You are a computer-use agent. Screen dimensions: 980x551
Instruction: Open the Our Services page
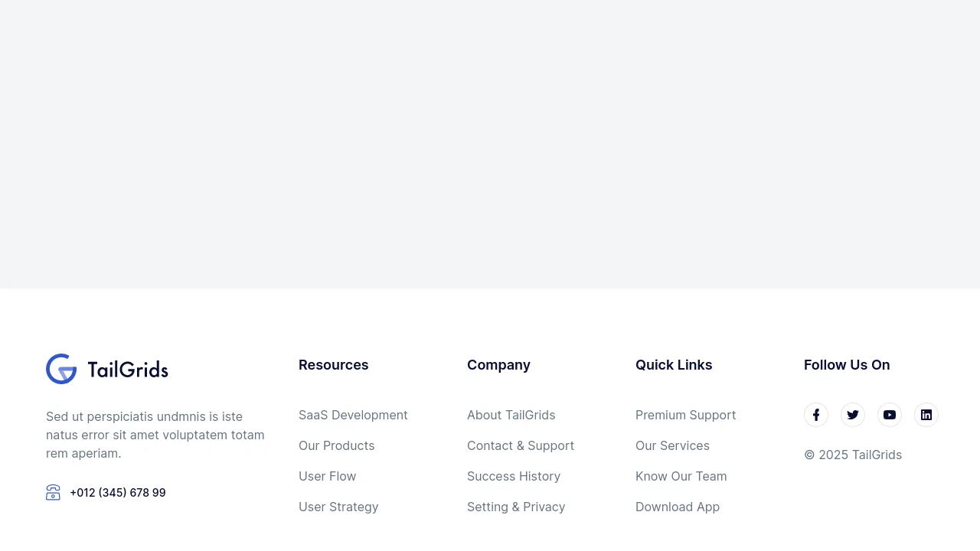tap(672, 445)
